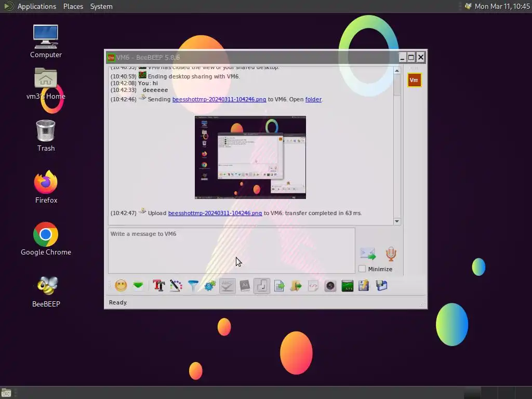This screenshot has height=399, width=532.
Task: Click the 'You: hi' message line
Action: pos(148,83)
